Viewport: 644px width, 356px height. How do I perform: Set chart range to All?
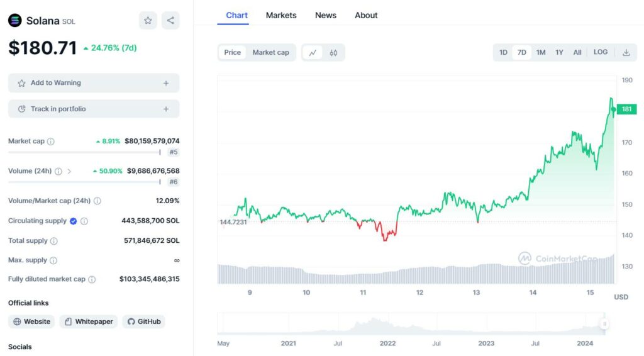pyautogui.click(x=577, y=53)
